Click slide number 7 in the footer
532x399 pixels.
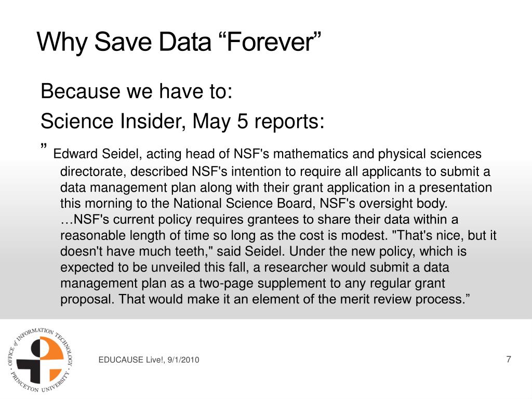pos(508,359)
